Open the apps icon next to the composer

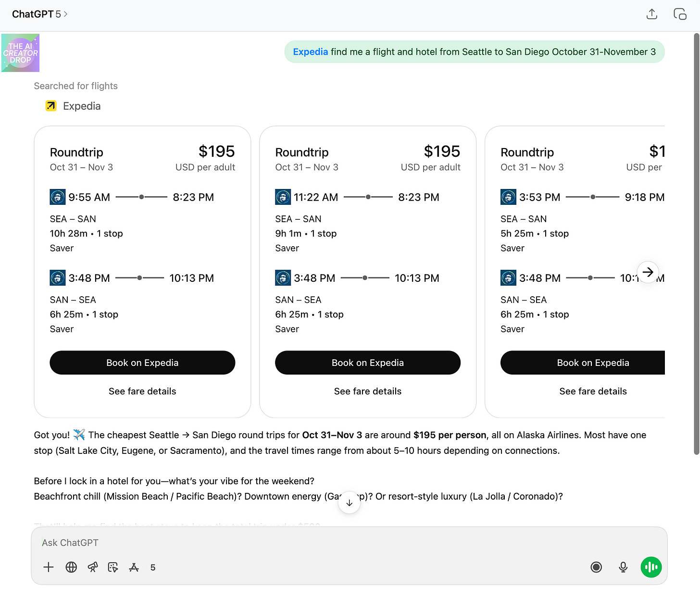point(134,567)
